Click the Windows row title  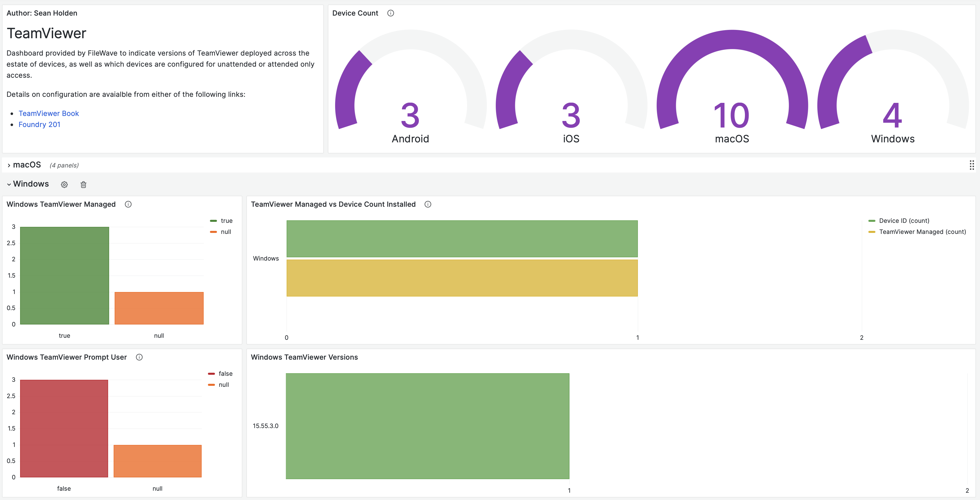point(31,184)
